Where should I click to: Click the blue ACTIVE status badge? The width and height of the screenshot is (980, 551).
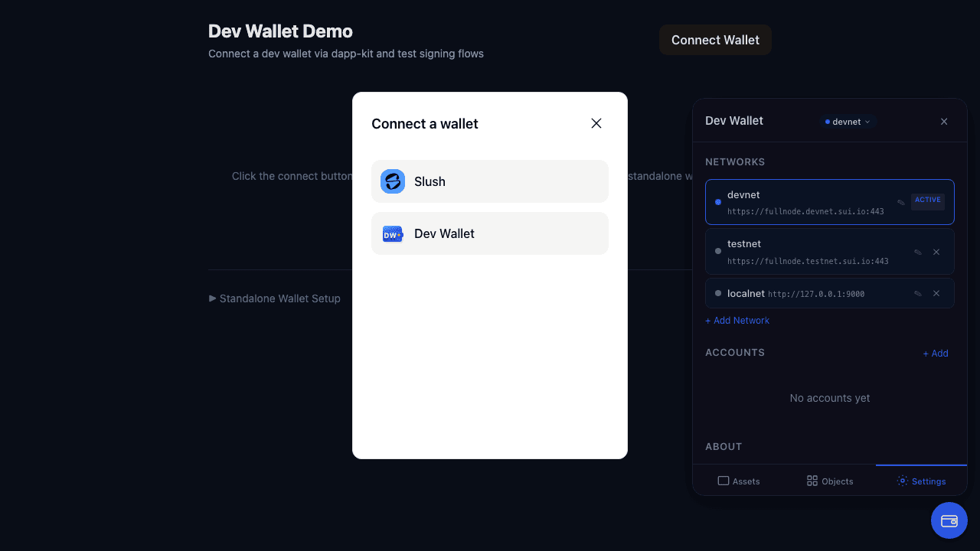[x=927, y=200]
